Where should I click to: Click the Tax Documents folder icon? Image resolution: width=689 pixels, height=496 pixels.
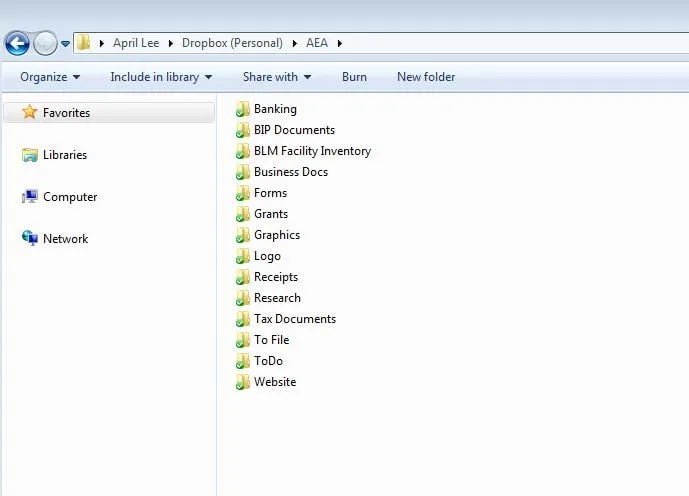pyautogui.click(x=243, y=319)
